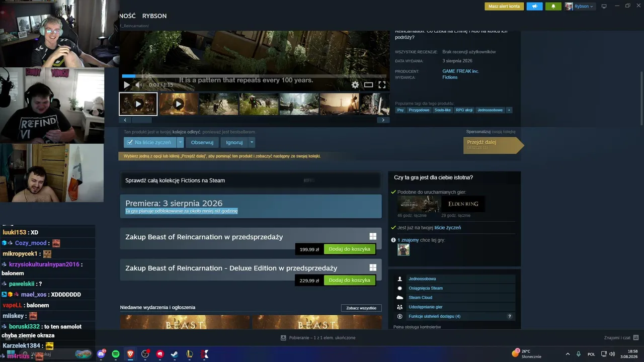Open the Fictions collection banner on Steam

[251, 180]
